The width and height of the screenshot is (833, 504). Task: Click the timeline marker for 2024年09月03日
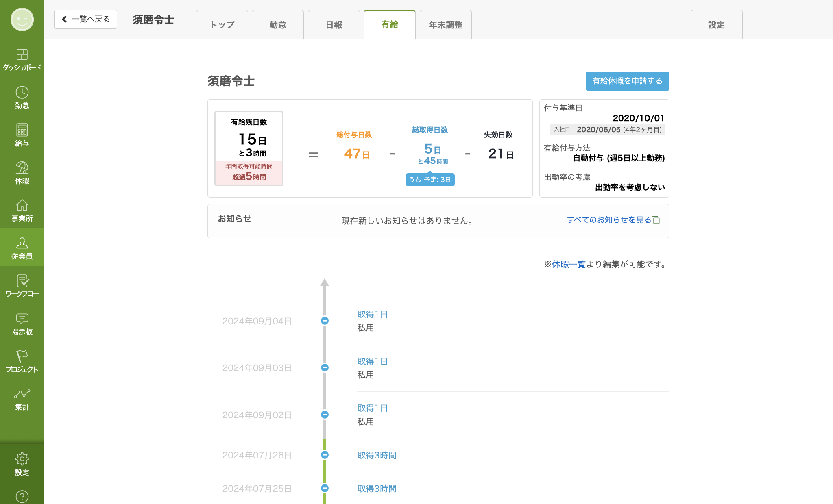click(x=325, y=367)
